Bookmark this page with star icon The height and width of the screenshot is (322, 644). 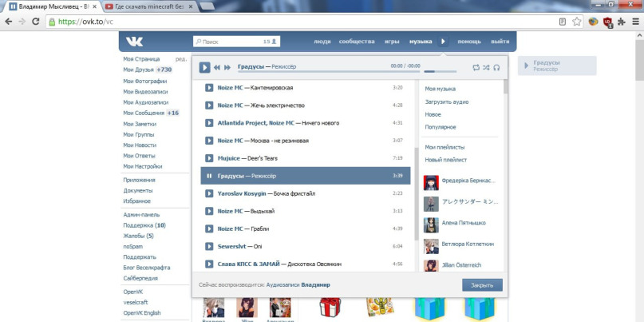576,22
